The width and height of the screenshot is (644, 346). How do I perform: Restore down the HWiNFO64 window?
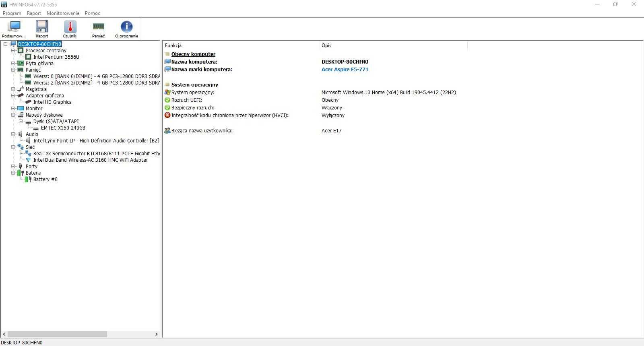click(x=615, y=4)
